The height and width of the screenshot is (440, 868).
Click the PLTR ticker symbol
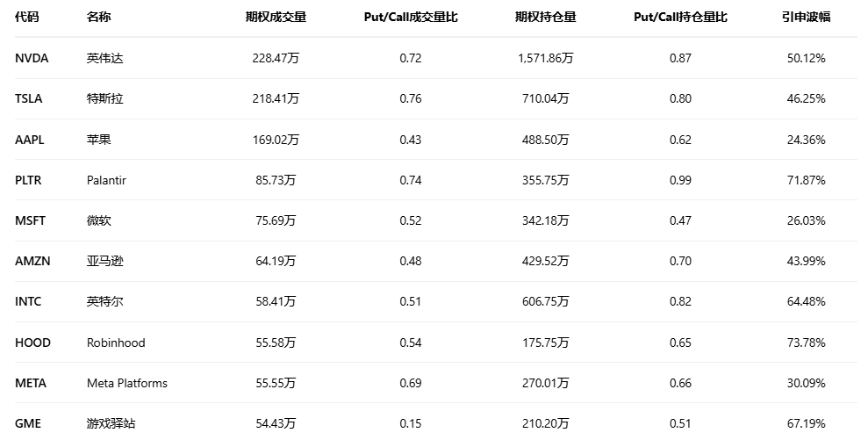point(28,180)
